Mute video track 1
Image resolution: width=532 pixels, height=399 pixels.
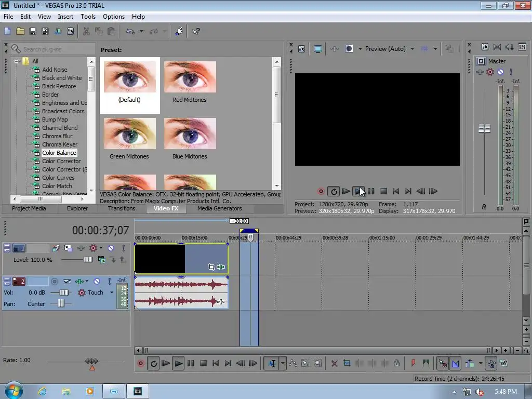click(111, 248)
